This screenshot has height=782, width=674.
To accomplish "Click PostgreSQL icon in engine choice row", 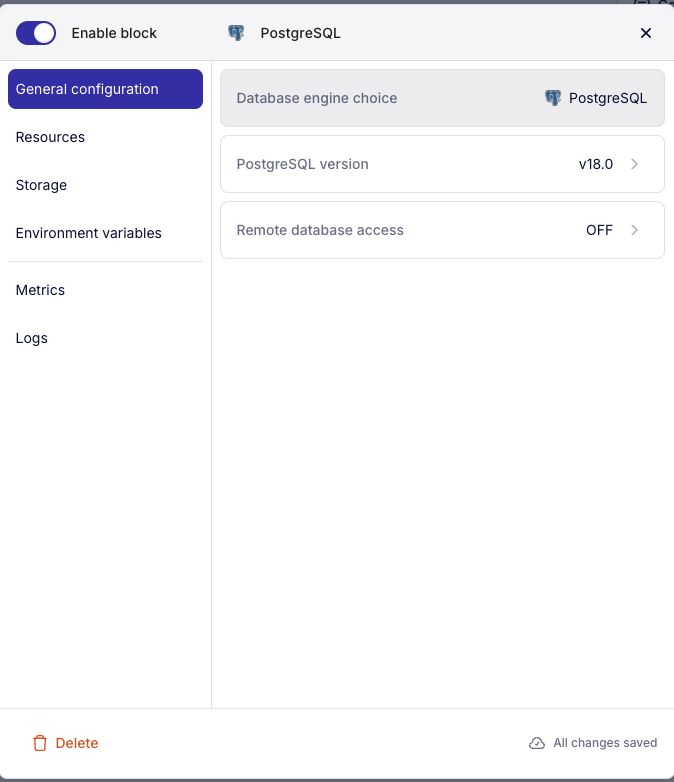I will pyautogui.click(x=553, y=98).
